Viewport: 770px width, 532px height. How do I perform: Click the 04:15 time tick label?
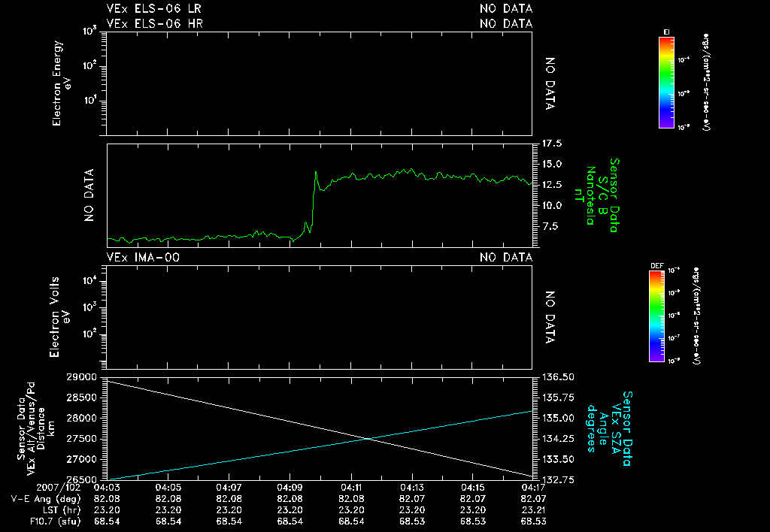click(473, 488)
